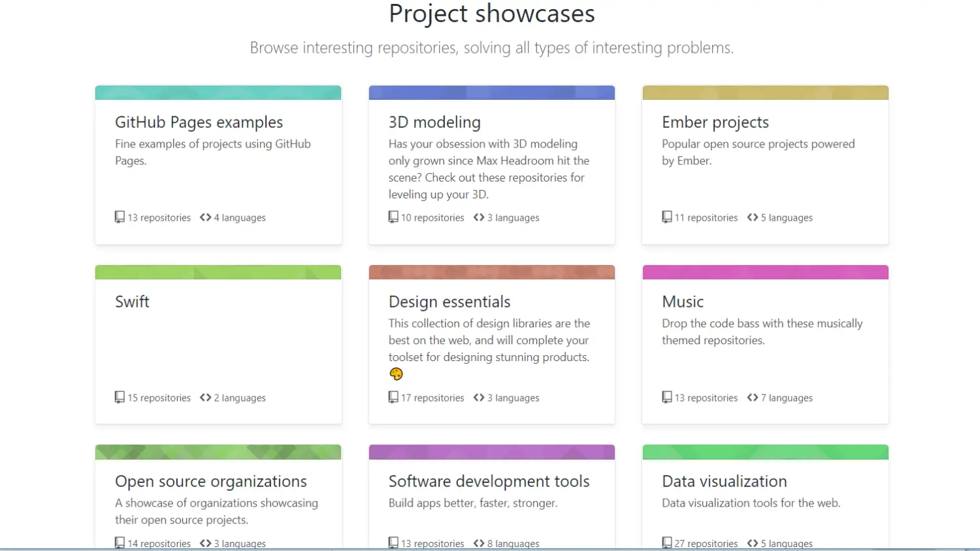Click the gold banner of Ember projects card
This screenshot has width=980, height=551.
coord(766,93)
